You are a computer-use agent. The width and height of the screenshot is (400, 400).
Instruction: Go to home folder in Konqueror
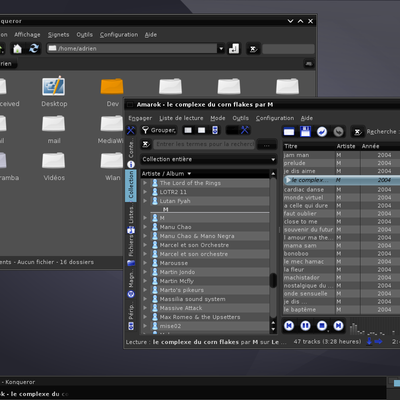17,49
